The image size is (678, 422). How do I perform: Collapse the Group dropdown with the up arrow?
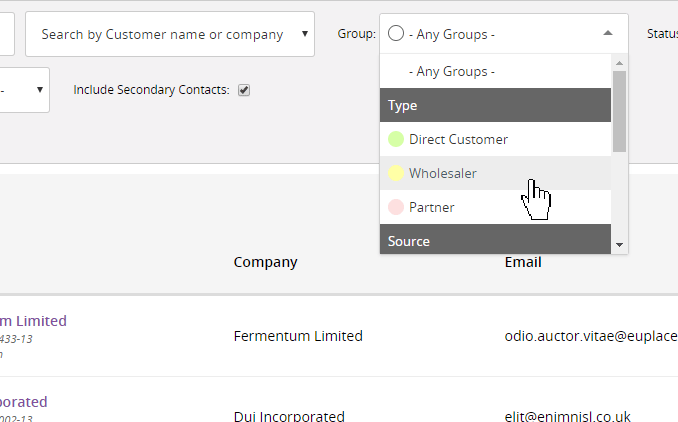point(608,33)
